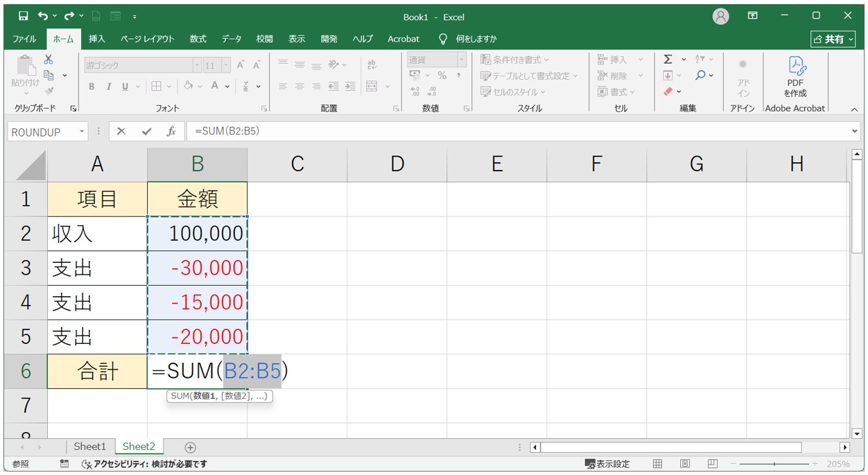This screenshot has width=868, height=475.
Task: Click the wrap text icon
Action: [x=372, y=64]
